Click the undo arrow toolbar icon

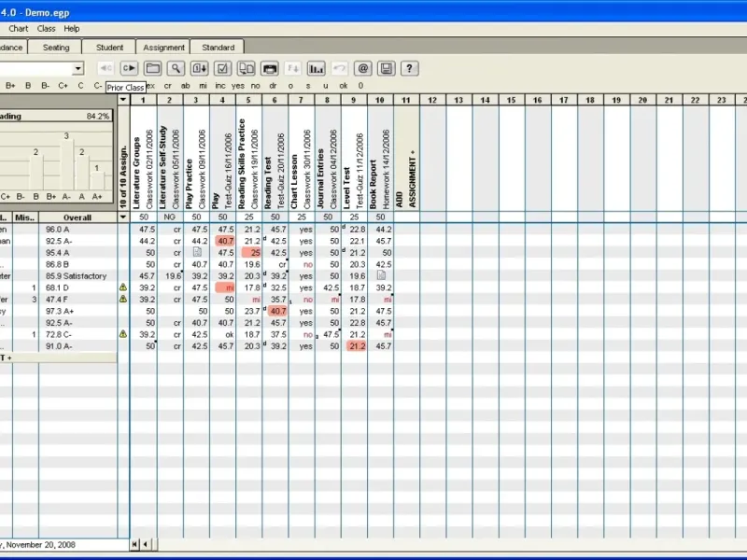[339, 68]
